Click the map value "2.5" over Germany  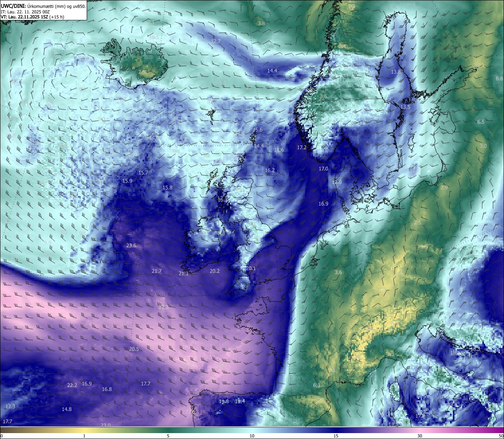[x=417, y=222]
